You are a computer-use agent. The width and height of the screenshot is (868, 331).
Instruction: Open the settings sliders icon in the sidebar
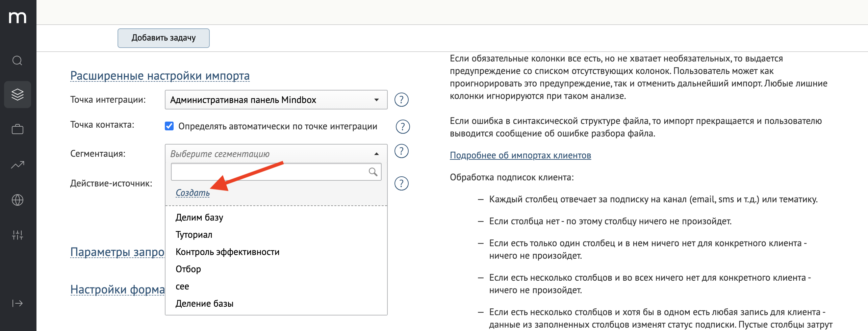point(18,235)
